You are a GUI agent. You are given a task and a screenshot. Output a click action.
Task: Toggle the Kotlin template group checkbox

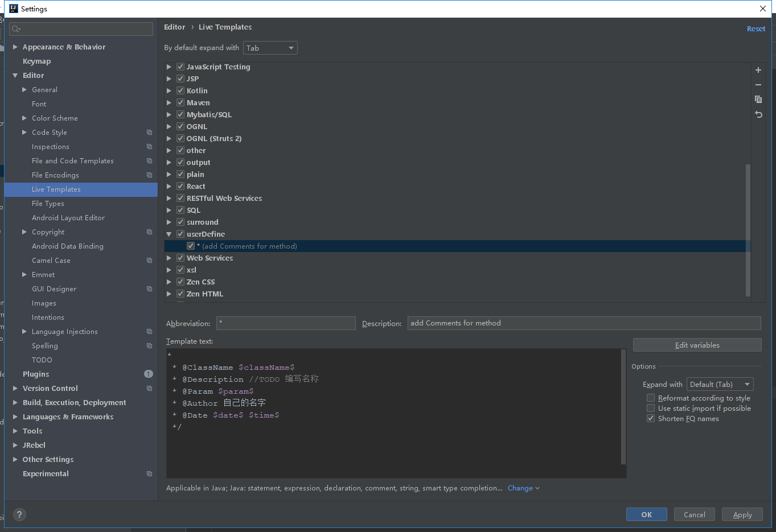tap(180, 90)
